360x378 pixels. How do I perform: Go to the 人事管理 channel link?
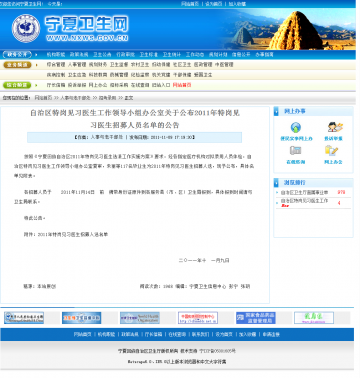pos(77,65)
